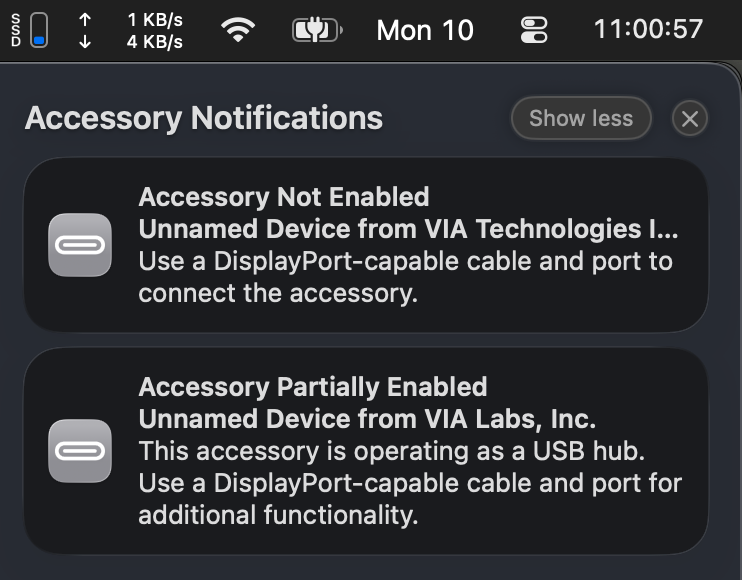This screenshot has height=580, width=742.
Task: Open the Accessory Not Enabled notification title
Action: pos(284,197)
